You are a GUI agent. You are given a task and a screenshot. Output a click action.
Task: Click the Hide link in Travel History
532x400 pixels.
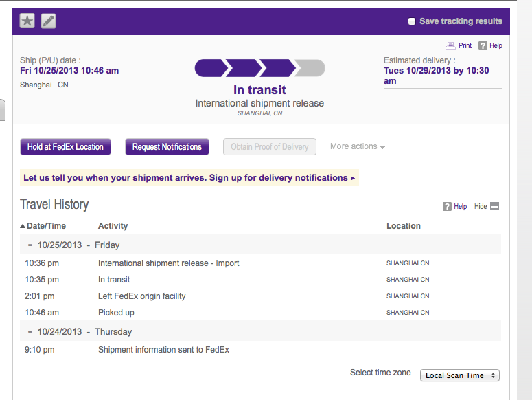[481, 206]
